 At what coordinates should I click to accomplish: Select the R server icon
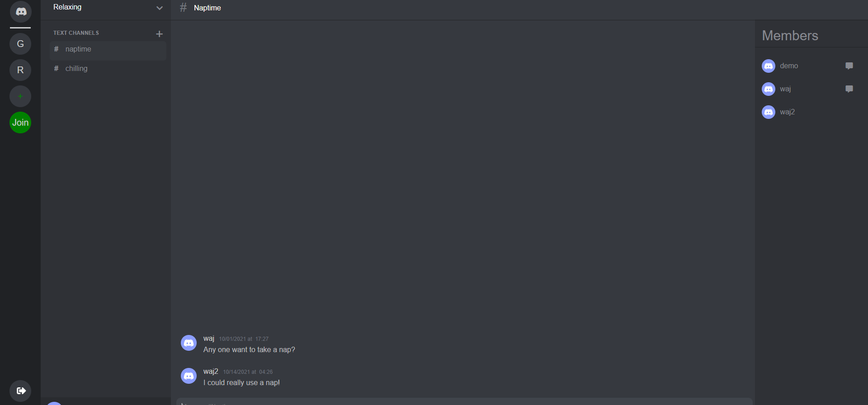point(20,70)
